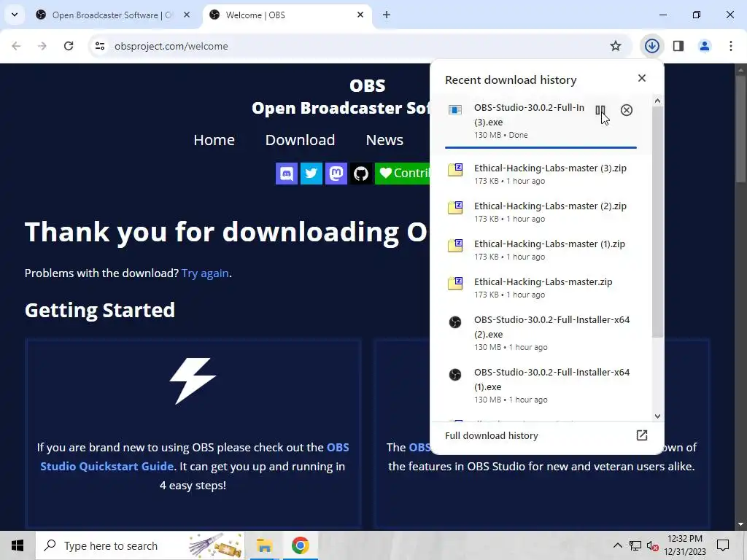Show hidden system tray icons

click(617, 545)
